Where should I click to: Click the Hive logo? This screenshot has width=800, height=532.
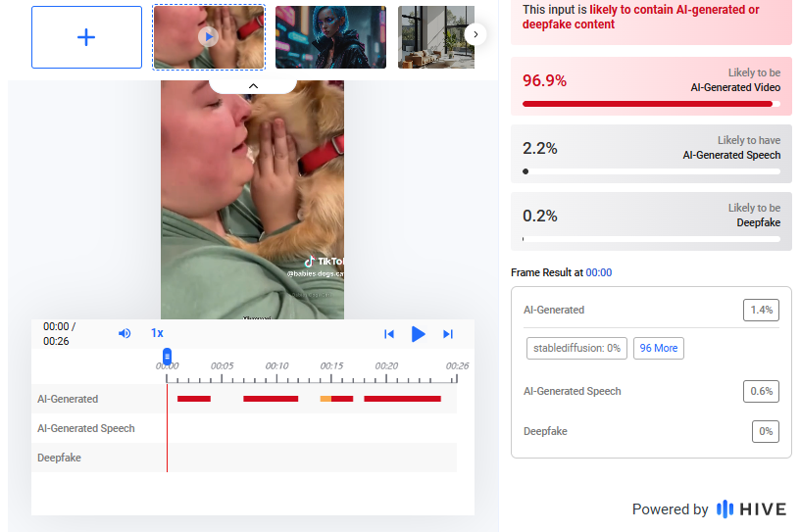click(751, 509)
